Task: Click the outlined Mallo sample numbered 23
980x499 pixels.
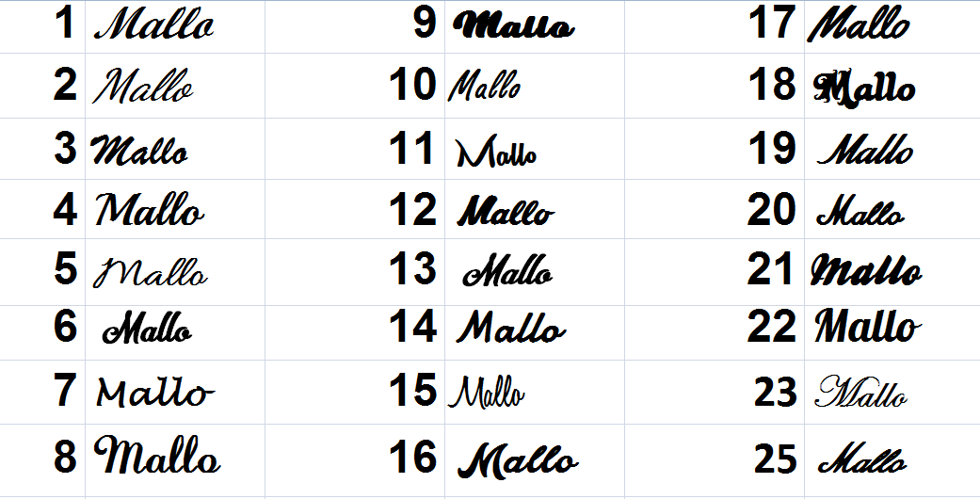Action: [861, 392]
